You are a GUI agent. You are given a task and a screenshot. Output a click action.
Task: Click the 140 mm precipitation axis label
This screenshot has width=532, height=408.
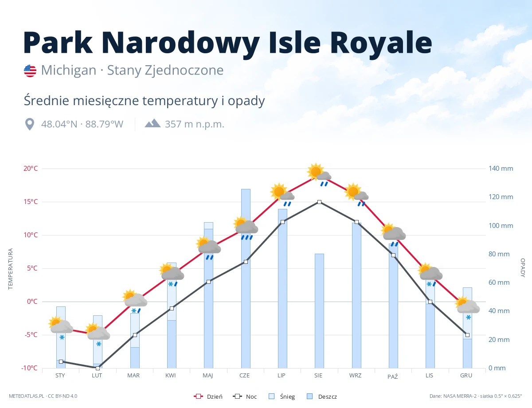(501, 169)
